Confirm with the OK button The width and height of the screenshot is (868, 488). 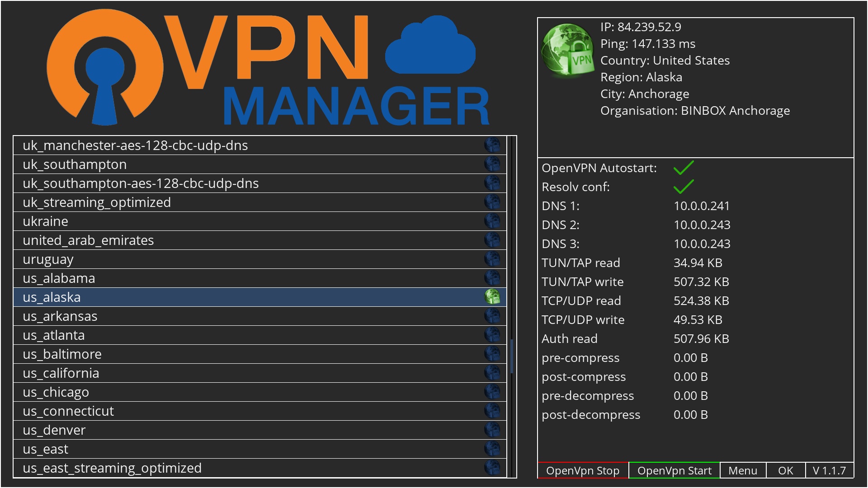click(x=786, y=470)
